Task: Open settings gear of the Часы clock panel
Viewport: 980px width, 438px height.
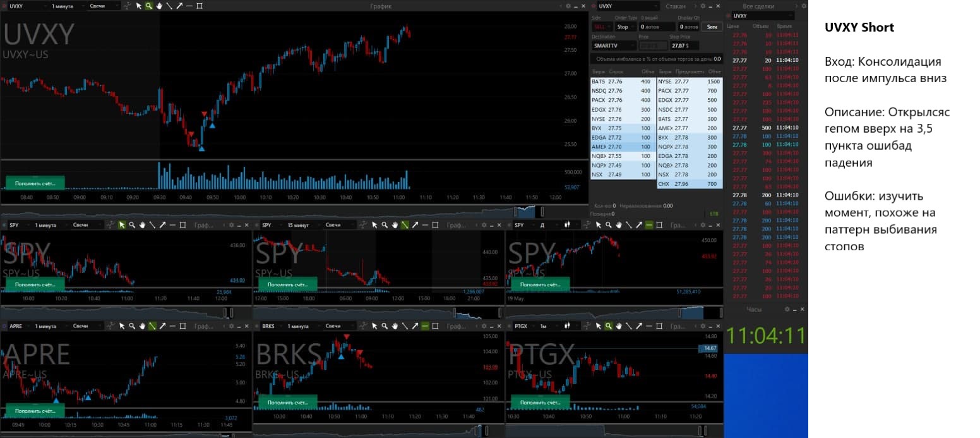Action: [787, 309]
